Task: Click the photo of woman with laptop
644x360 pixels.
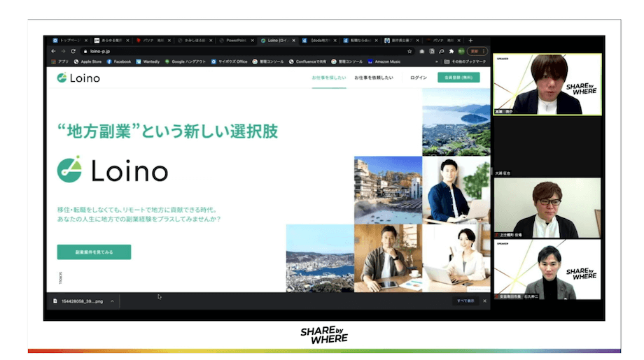Action: point(456,258)
